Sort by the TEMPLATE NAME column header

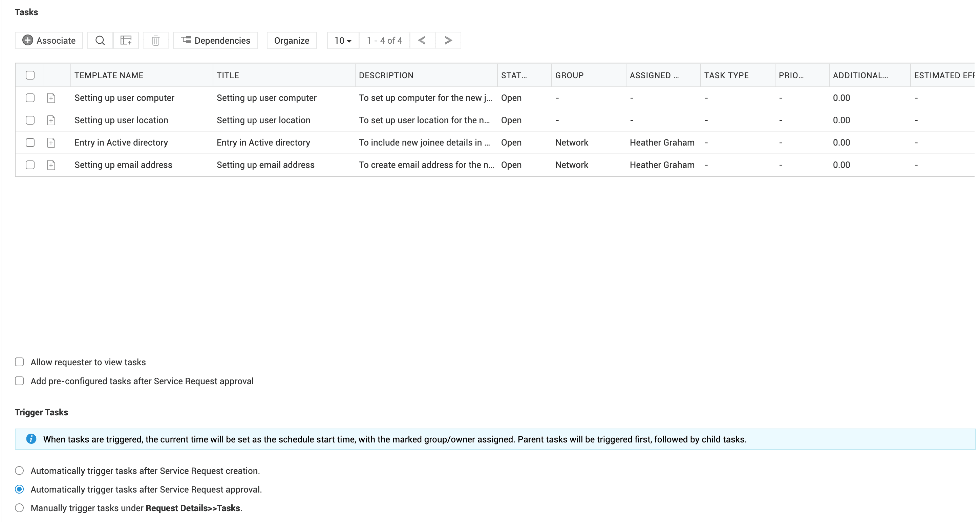109,75
